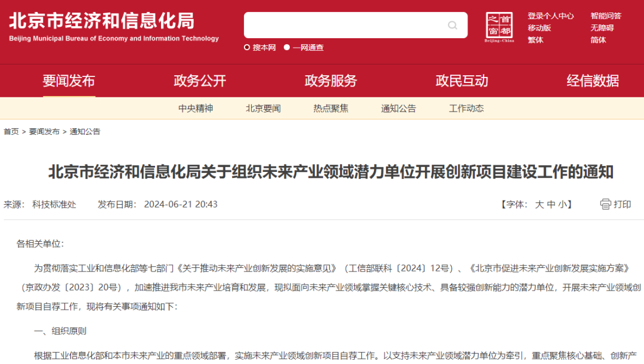This screenshot has width=644, height=364.
Task: Open the 首都之窗 Beijing-China logo
Action: tap(499, 27)
